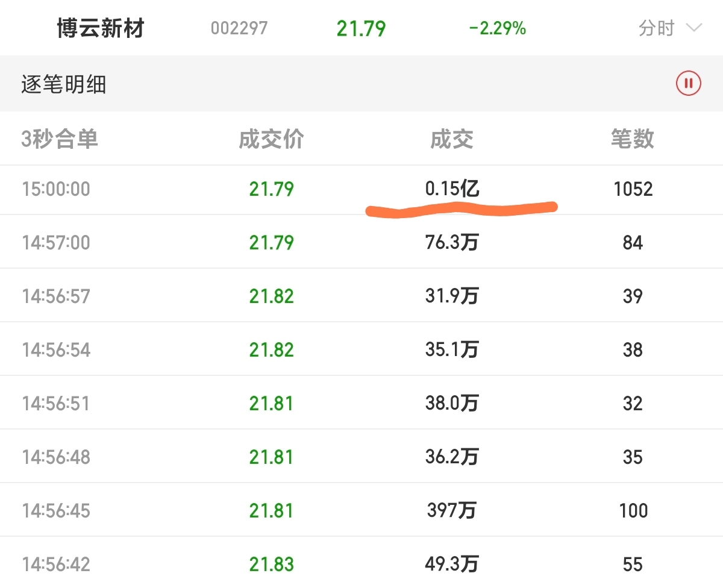Select the 14:56:57 row timestamp

56,296
